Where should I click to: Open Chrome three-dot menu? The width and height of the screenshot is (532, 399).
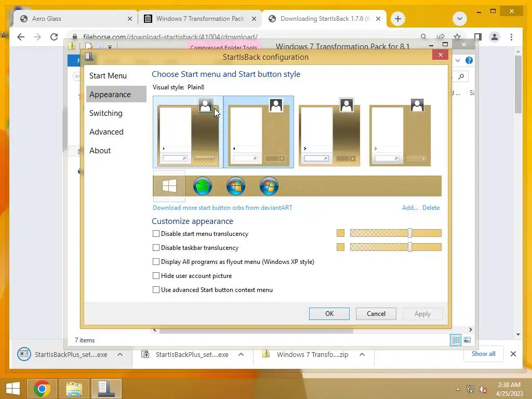[511, 37]
